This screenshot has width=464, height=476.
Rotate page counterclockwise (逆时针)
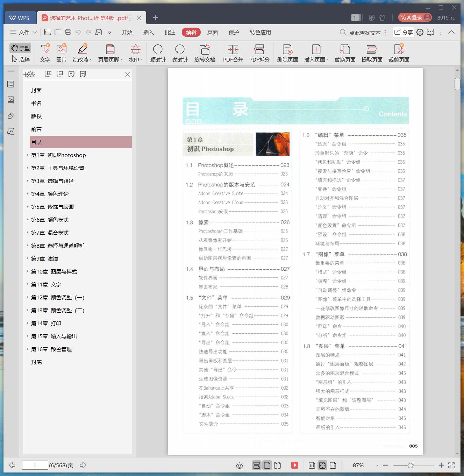180,53
